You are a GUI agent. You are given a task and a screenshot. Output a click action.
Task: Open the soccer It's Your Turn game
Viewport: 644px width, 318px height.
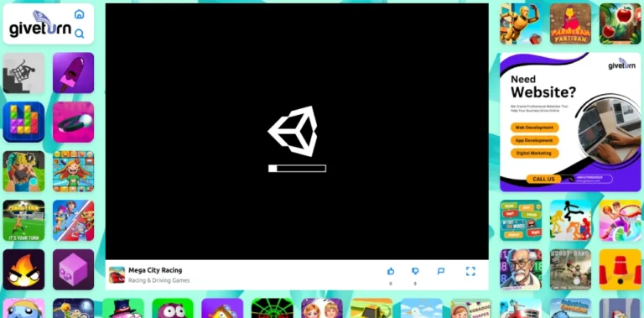point(23,221)
